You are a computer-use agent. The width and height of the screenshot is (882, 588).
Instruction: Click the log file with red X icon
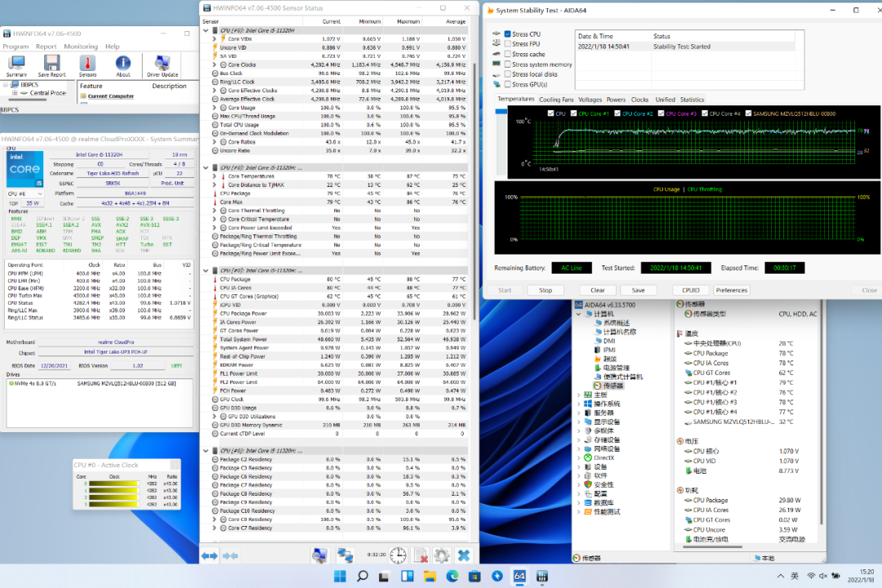click(421, 555)
